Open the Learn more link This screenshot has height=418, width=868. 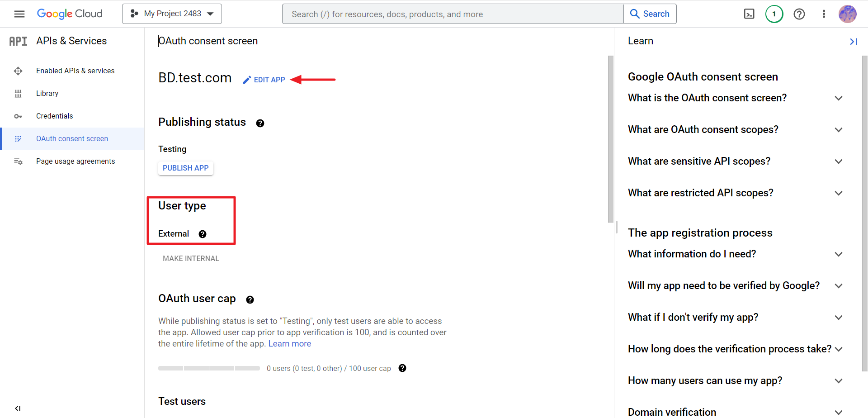coord(290,344)
